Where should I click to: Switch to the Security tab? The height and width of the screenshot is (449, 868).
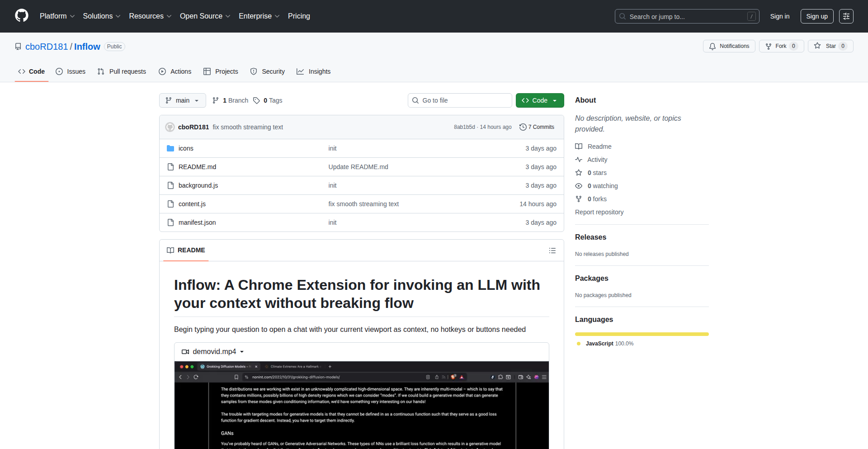click(x=268, y=71)
